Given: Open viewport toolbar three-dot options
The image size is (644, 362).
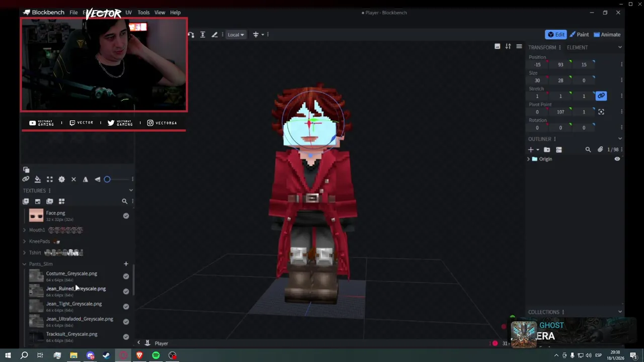Looking at the screenshot, I should tap(268, 35).
